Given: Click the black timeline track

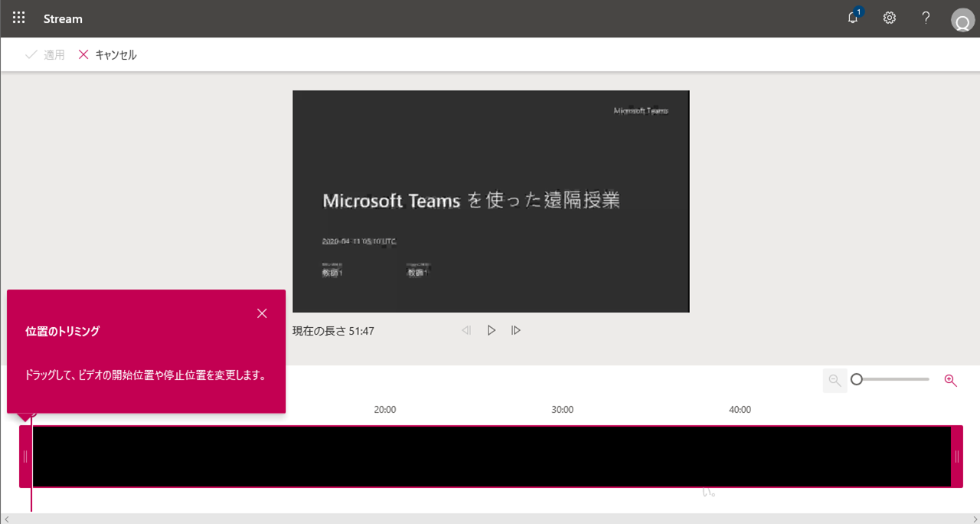Looking at the screenshot, I should [x=492, y=457].
